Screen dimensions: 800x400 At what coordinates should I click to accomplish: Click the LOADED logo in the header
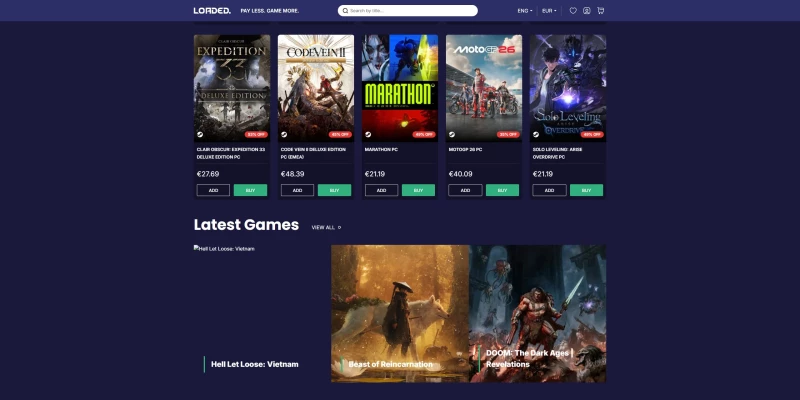point(212,10)
